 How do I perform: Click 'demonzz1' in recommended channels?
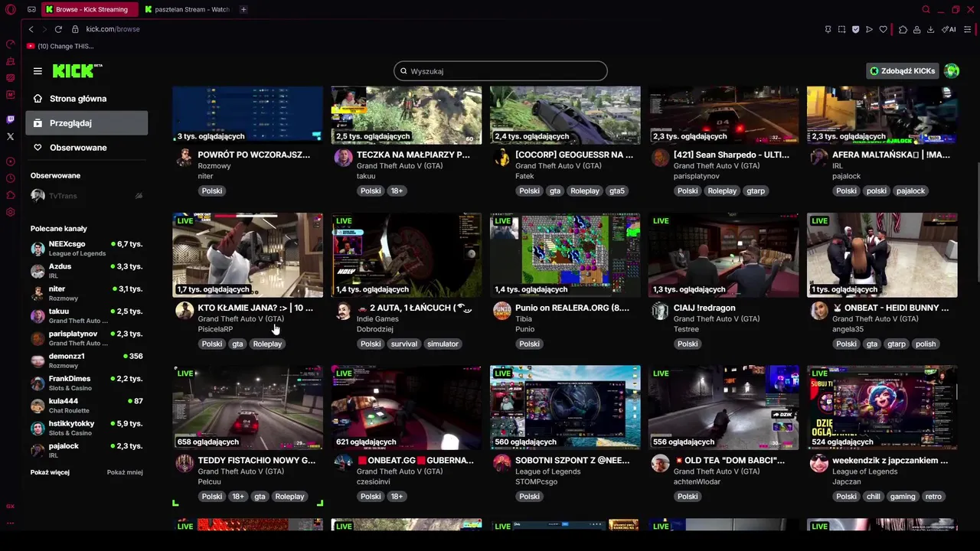[x=67, y=356]
